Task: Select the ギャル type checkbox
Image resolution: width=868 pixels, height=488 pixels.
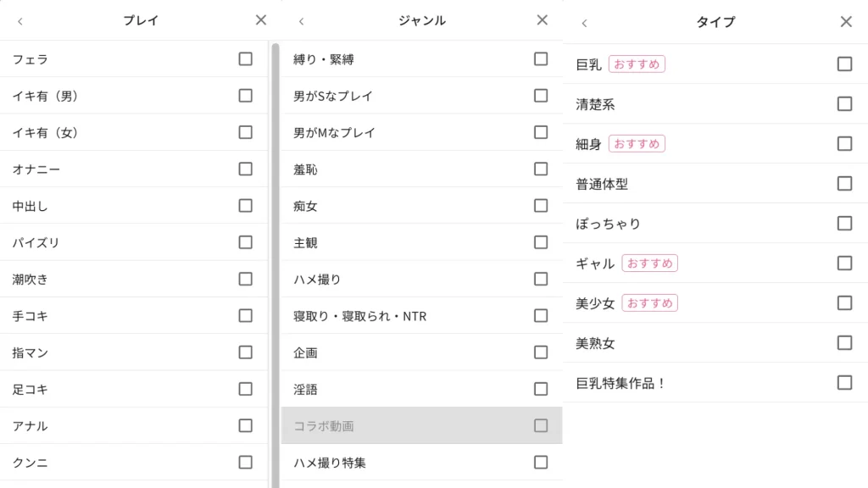Action: tap(844, 263)
